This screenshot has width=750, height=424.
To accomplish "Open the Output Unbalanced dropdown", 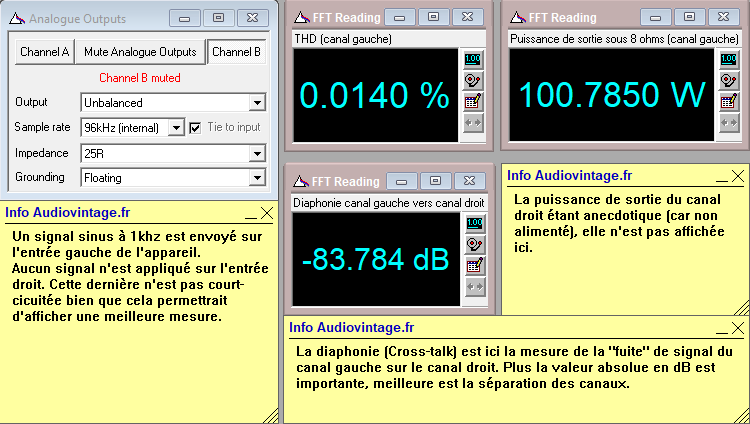I will [x=257, y=102].
